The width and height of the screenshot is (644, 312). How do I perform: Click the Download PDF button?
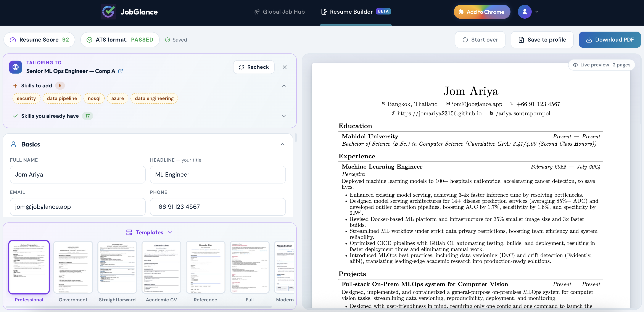pyautogui.click(x=610, y=40)
